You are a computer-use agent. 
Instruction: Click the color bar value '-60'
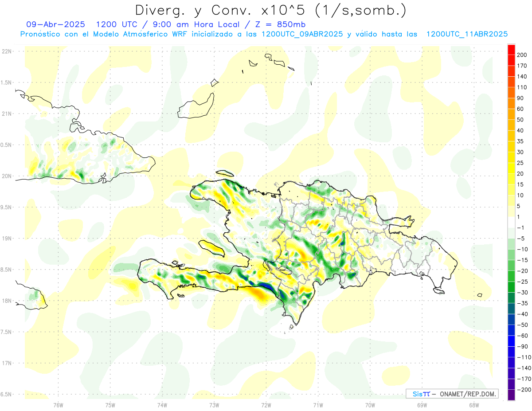click(x=522, y=336)
